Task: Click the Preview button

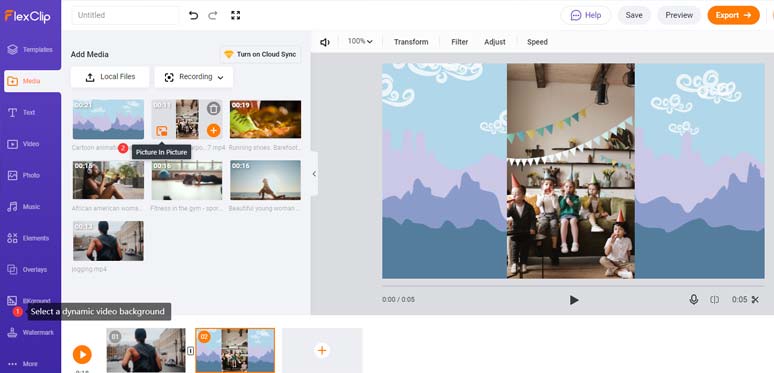Action: click(x=679, y=15)
